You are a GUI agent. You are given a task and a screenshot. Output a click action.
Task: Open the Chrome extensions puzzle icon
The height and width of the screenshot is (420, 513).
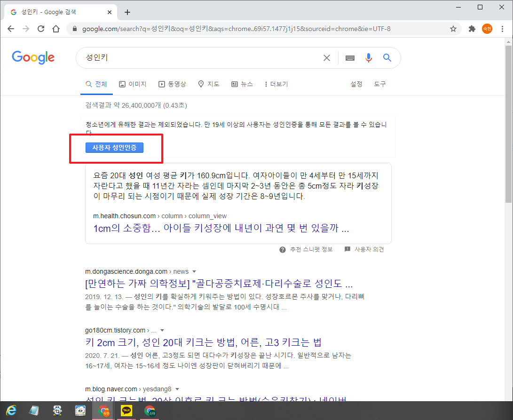[x=472, y=29]
